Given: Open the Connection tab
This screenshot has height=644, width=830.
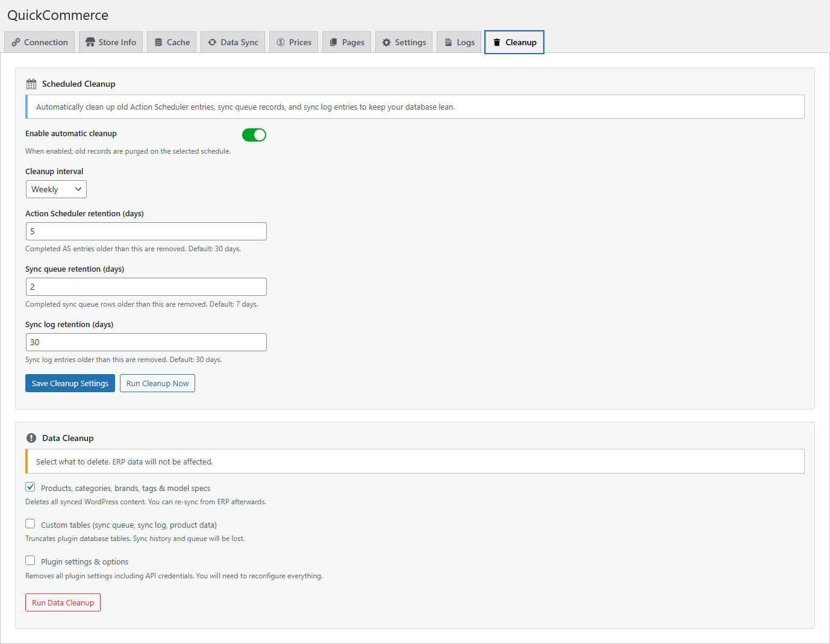Looking at the screenshot, I should (x=40, y=42).
